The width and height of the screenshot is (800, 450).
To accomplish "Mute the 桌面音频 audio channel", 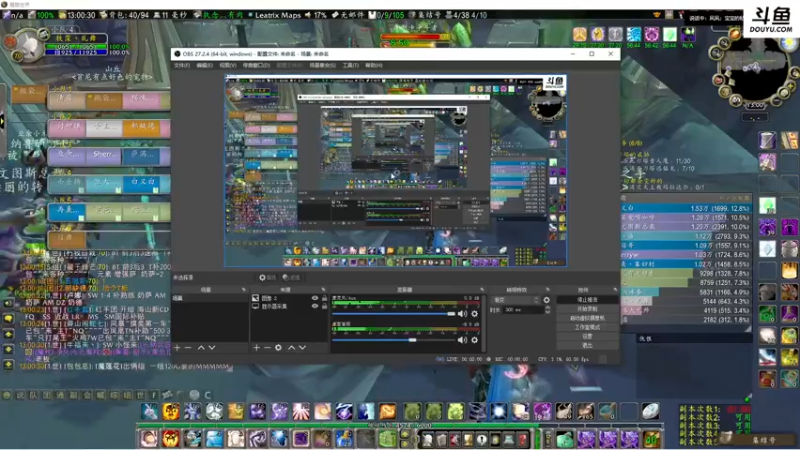I will (462, 340).
